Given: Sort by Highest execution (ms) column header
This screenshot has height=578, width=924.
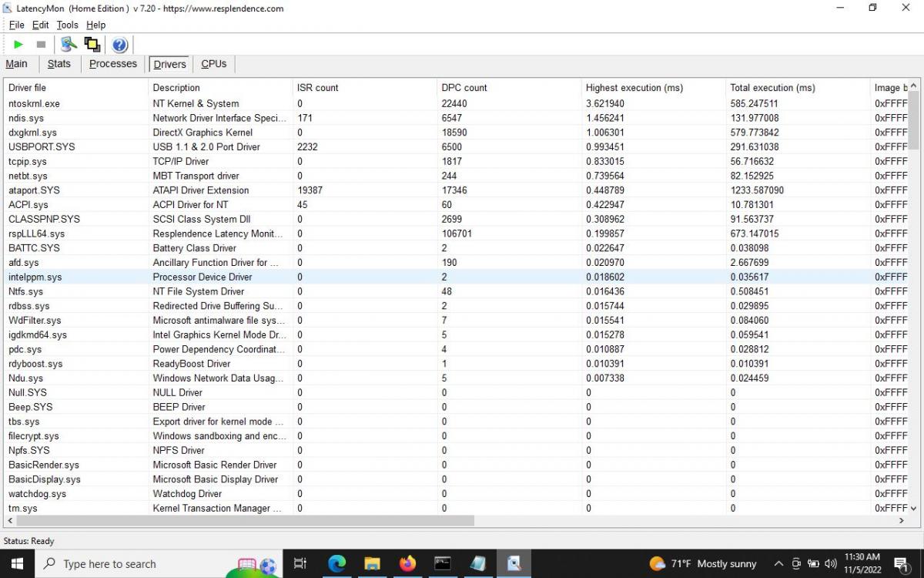Looking at the screenshot, I should tap(653, 88).
